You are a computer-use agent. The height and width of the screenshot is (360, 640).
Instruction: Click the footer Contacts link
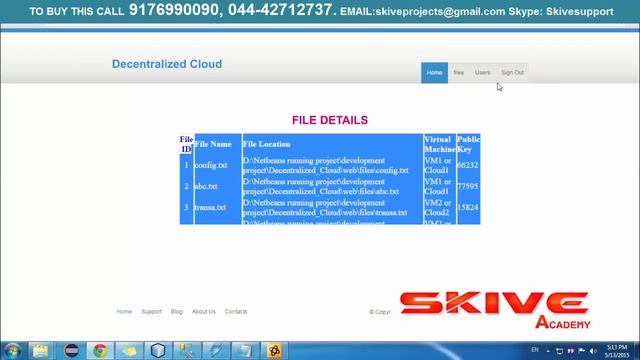236,311
